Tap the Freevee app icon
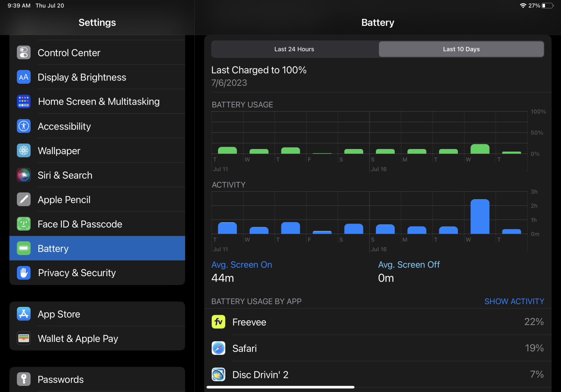 [x=218, y=322]
